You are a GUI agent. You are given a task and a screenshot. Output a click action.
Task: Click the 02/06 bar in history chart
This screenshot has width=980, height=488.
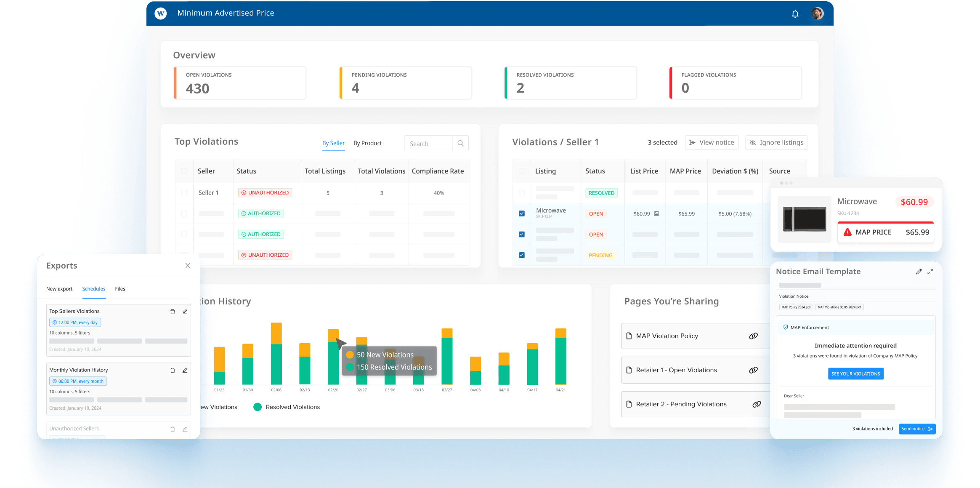(x=276, y=354)
